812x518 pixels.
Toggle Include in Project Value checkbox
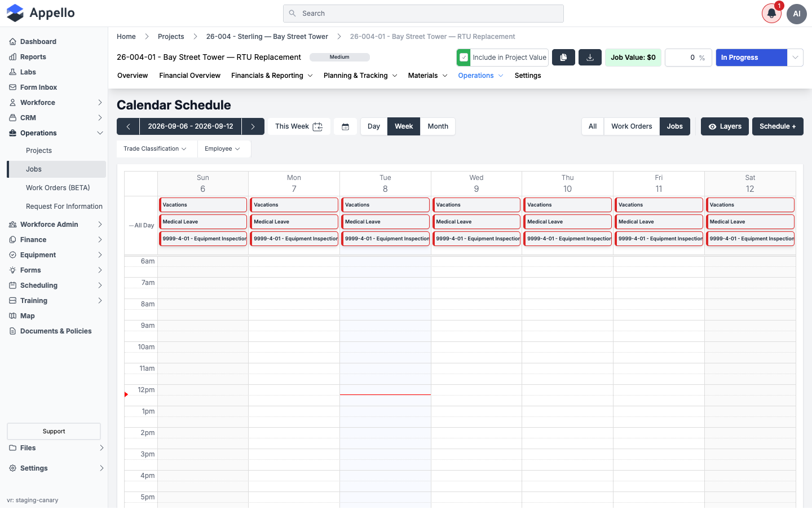coord(464,58)
